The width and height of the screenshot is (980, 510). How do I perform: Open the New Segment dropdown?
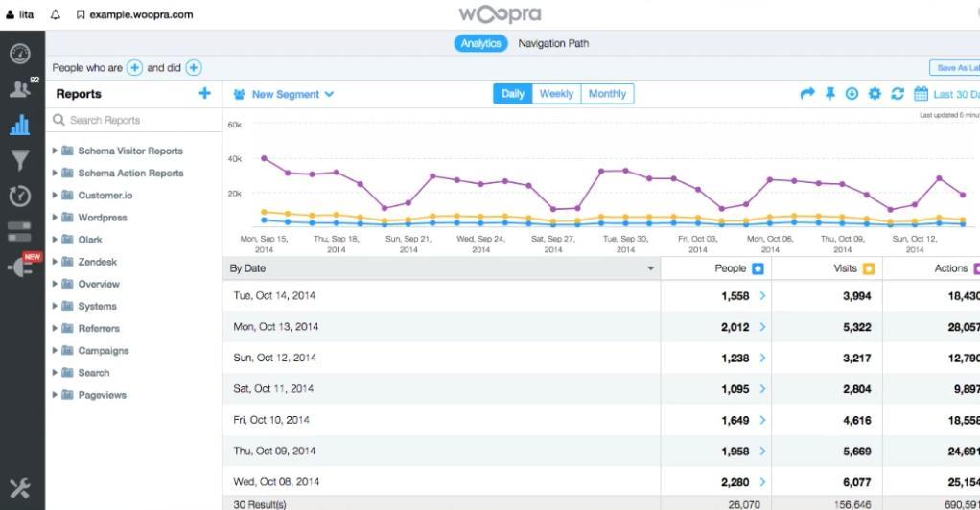pos(284,94)
